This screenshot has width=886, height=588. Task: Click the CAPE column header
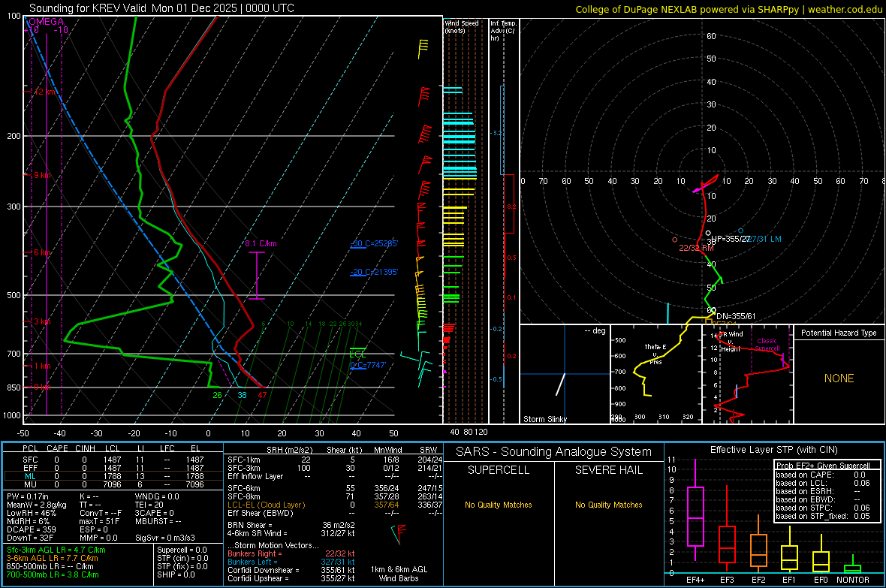coord(57,448)
